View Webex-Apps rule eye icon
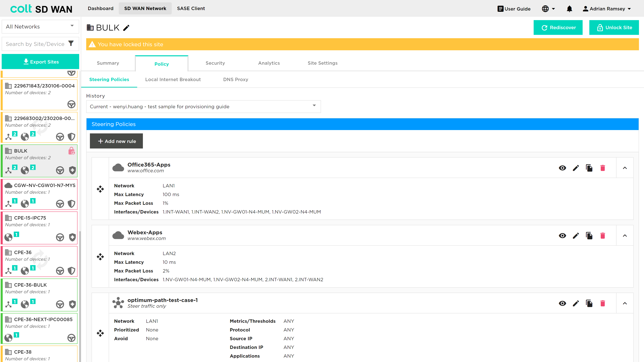This screenshot has width=644, height=362. pyautogui.click(x=562, y=236)
